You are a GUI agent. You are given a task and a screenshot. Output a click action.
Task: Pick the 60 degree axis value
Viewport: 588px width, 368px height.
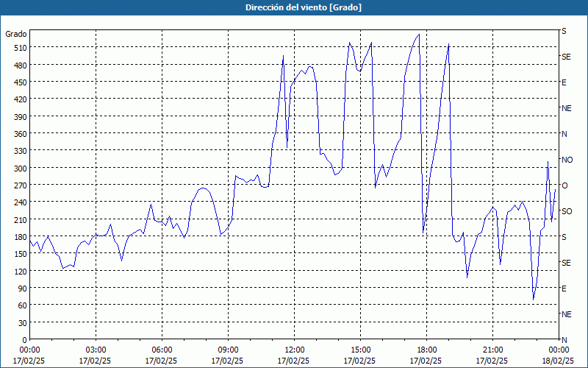pos(22,305)
